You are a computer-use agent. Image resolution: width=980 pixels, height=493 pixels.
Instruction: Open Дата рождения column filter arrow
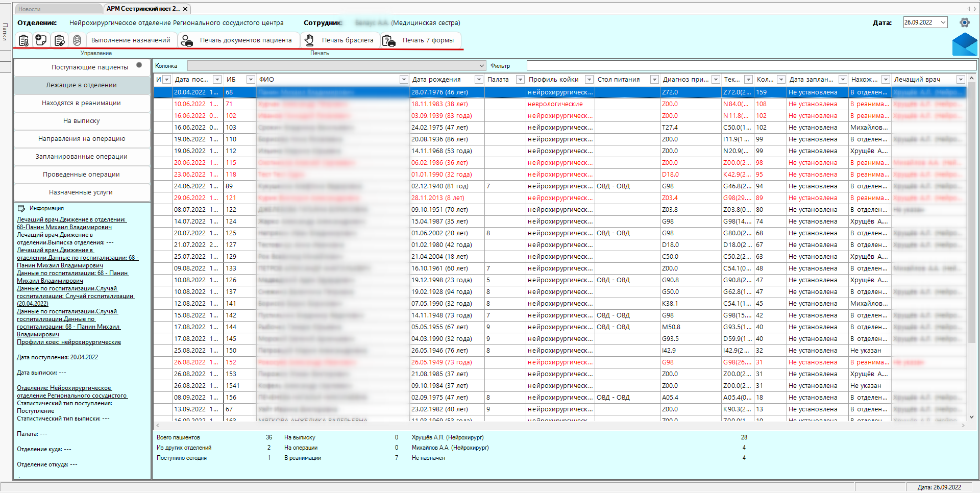tap(479, 80)
